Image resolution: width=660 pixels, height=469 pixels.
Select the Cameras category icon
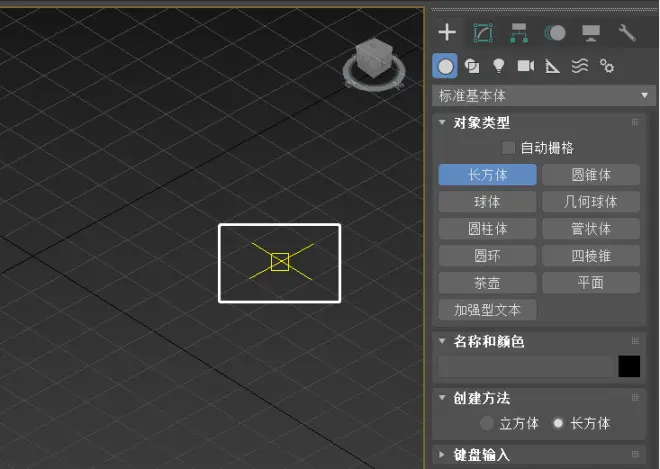pyautogui.click(x=526, y=66)
